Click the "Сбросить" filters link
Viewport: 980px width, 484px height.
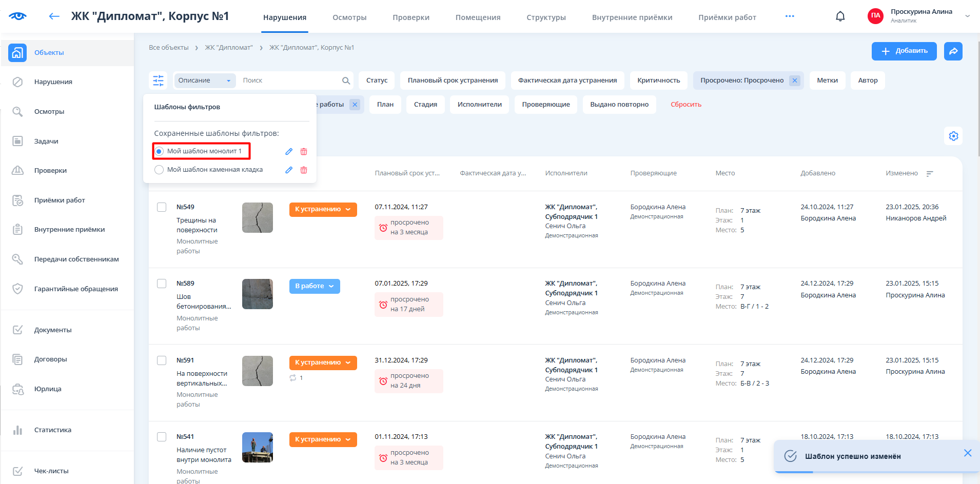(x=685, y=105)
